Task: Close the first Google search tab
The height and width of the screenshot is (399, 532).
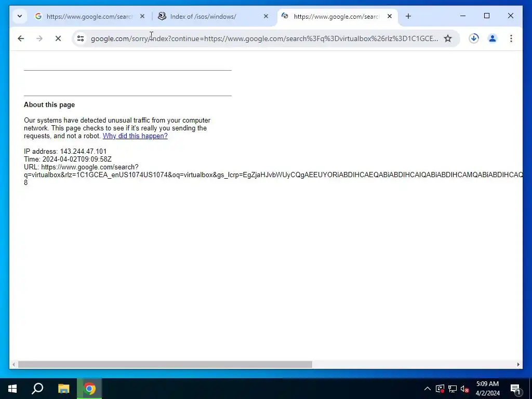Action: coord(142,16)
